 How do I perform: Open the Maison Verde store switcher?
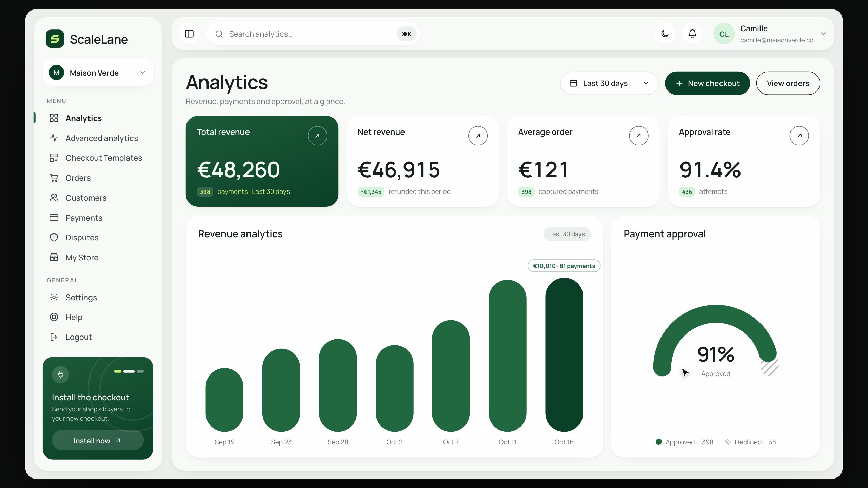click(98, 73)
